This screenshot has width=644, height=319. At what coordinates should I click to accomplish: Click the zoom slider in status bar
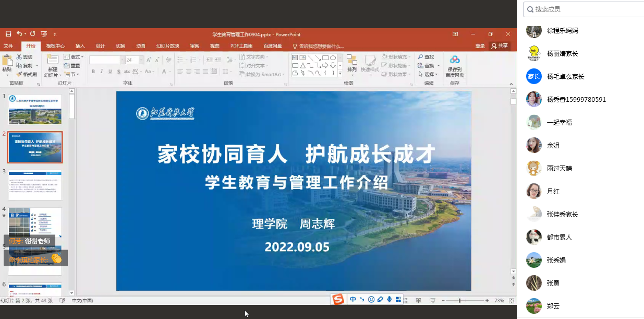click(459, 301)
